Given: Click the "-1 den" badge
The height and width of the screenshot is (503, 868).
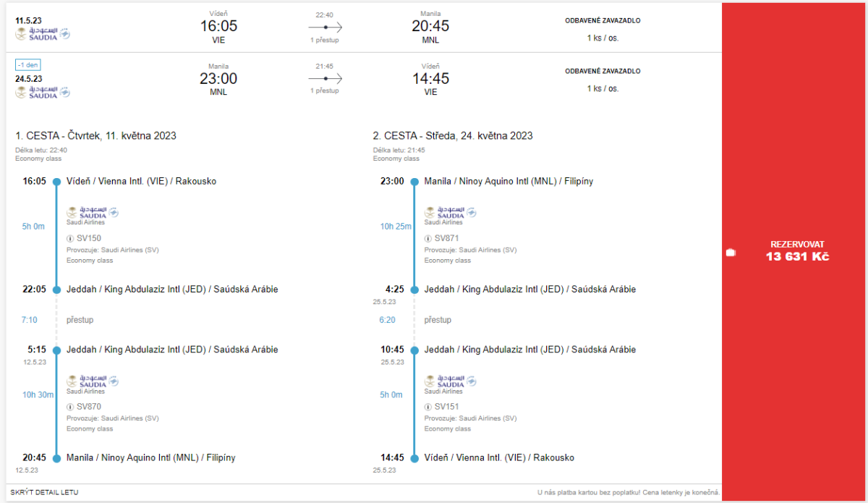Looking at the screenshot, I should pos(29,64).
